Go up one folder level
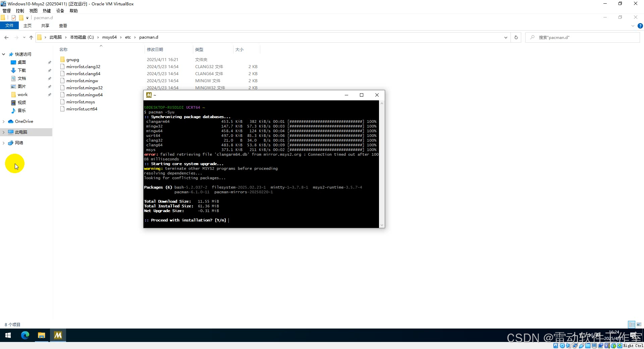Image resolution: width=644 pixels, height=349 pixels. pyautogui.click(x=31, y=37)
